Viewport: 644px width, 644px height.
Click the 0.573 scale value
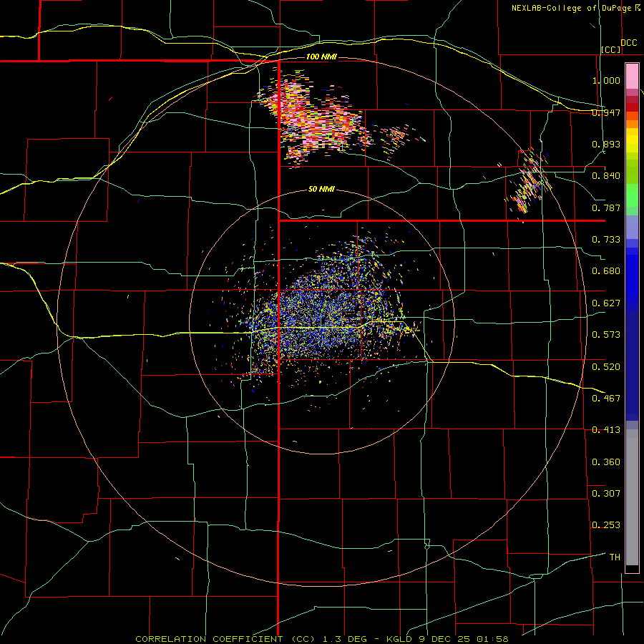(606, 335)
